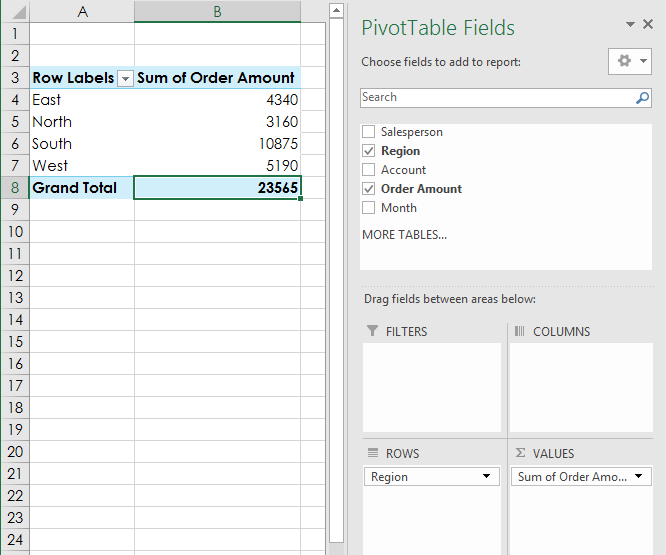Select row 8 header
Image resolution: width=666 pixels, height=555 pixels.
[x=14, y=188]
